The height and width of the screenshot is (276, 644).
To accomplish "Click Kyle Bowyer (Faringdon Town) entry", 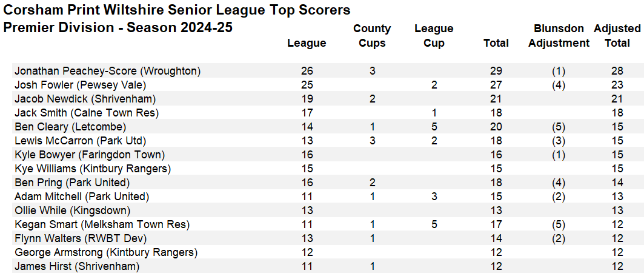I will tap(90, 155).
